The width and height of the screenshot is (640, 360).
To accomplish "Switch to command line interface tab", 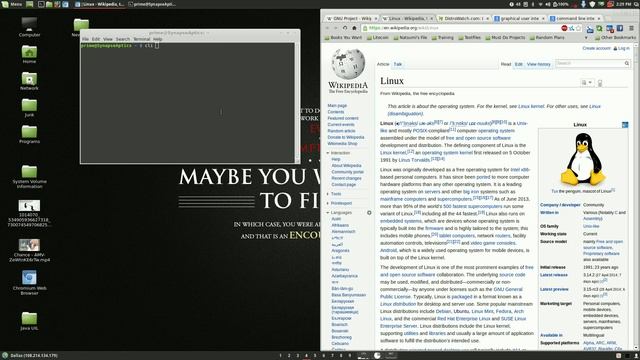I will coord(575,18).
